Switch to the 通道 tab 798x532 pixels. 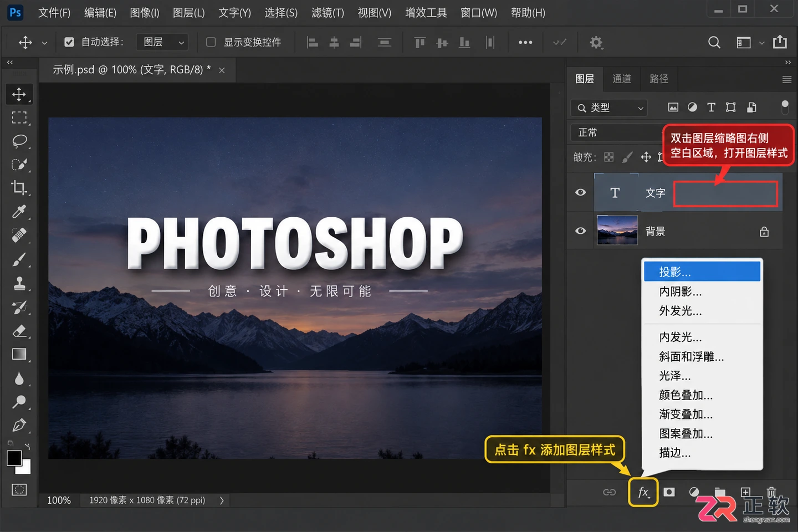[622, 79]
